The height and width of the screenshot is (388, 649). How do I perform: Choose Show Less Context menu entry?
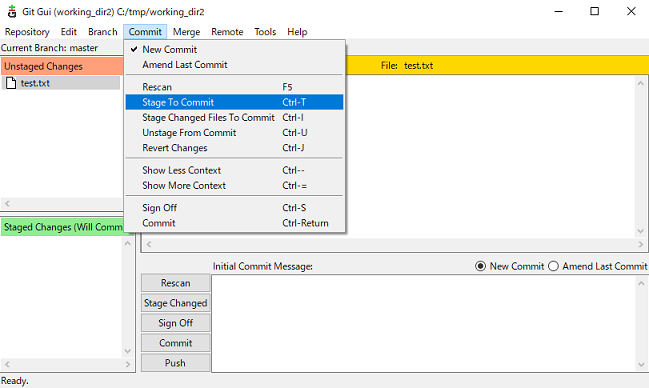click(x=234, y=170)
